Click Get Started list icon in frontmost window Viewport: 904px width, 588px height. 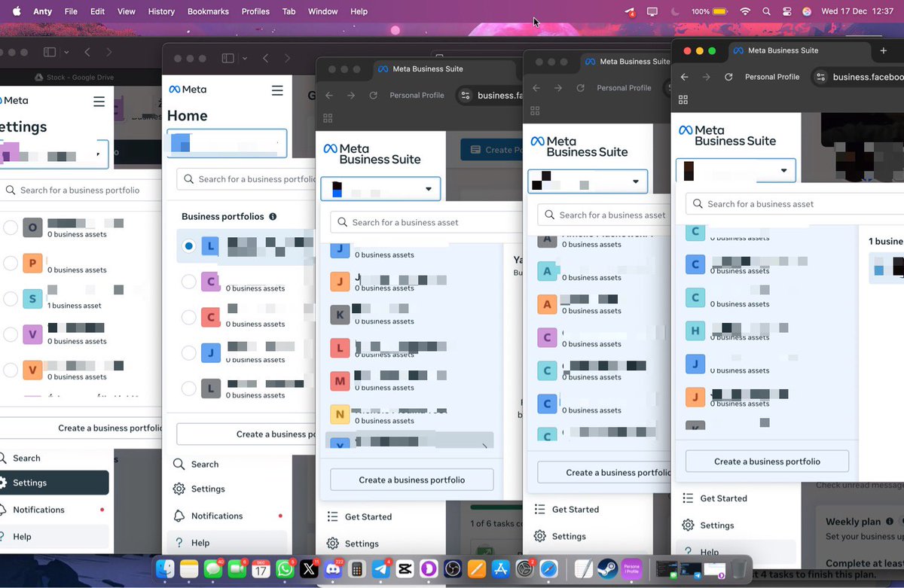[688, 498]
